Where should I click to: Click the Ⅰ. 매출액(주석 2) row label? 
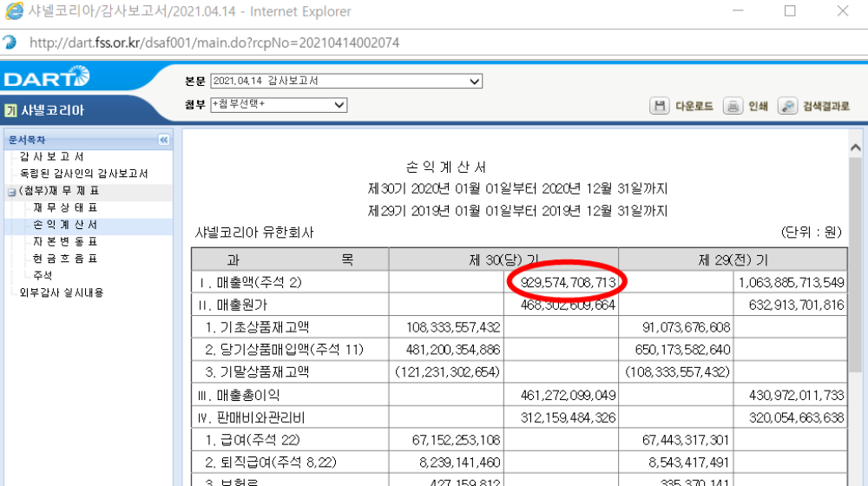click(250, 283)
